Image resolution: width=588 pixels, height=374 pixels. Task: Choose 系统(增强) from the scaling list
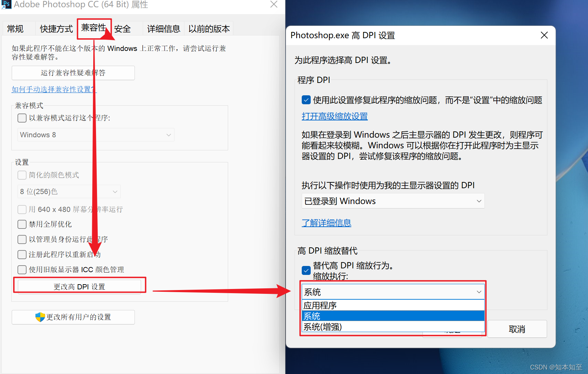pos(393,327)
